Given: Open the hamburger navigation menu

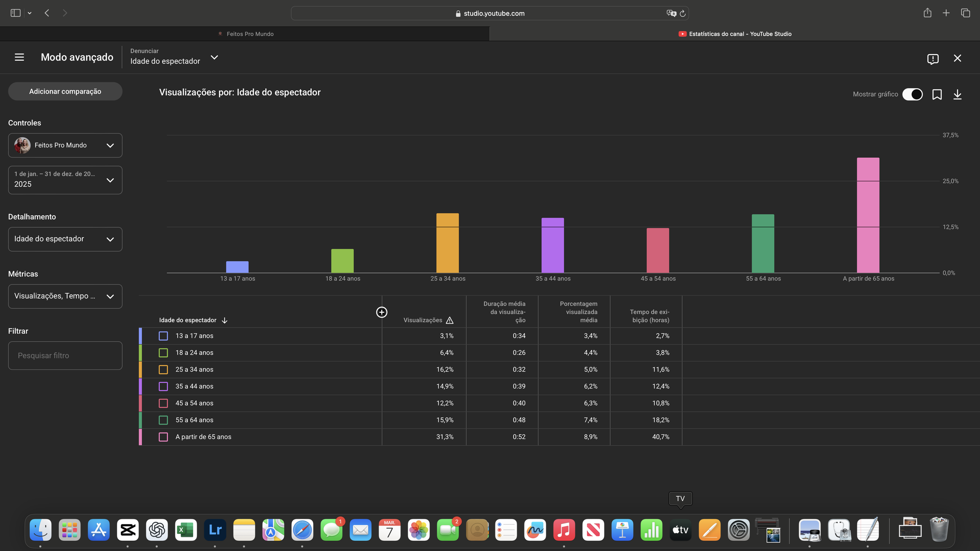Looking at the screenshot, I should pos(19,57).
